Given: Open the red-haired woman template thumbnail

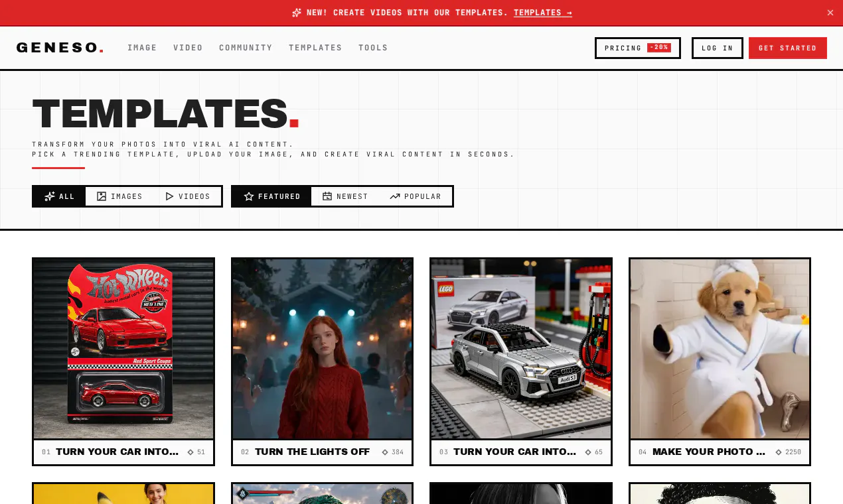Looking at the screenshot, I should click(x=322, y=349).
